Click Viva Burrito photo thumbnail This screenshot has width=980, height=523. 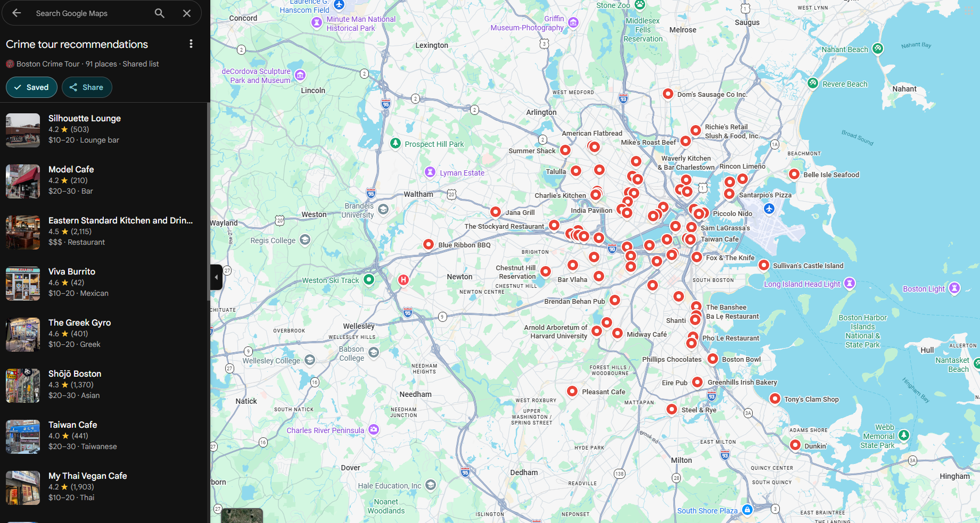23,284
